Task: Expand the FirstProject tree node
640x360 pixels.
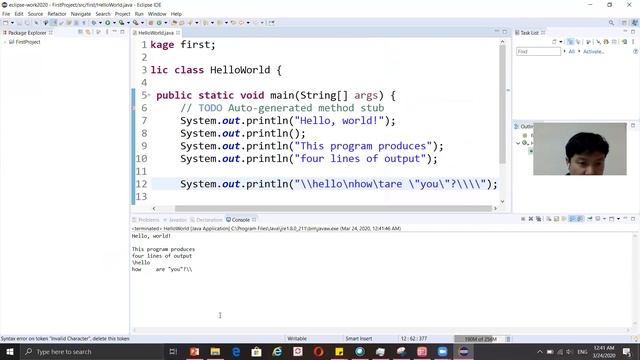Action: (5, 42)
